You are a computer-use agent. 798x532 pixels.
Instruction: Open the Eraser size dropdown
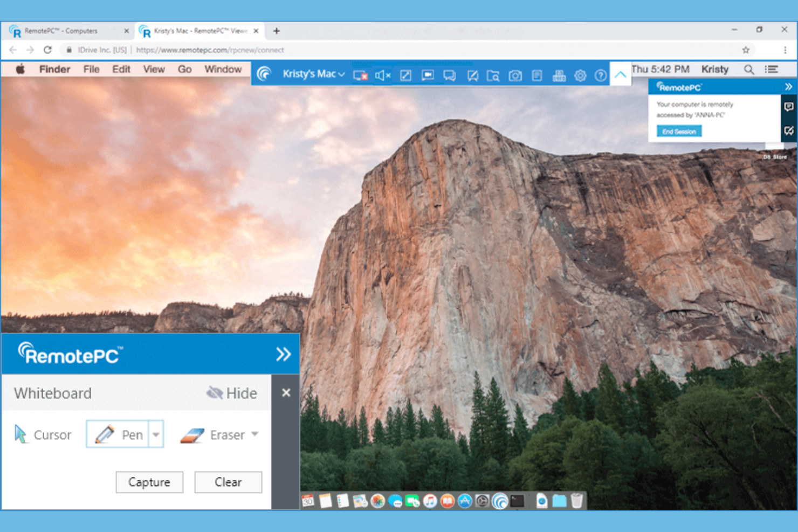coord(256,434)
